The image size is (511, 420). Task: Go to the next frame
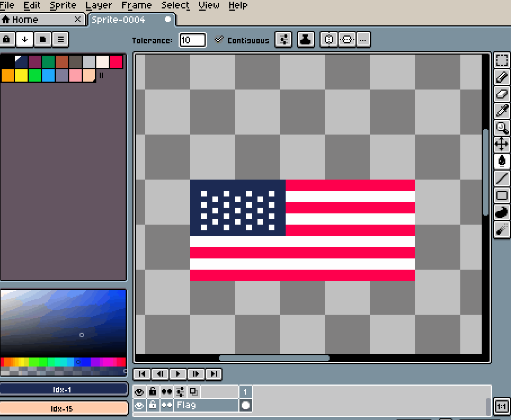(x=196, y=374)
